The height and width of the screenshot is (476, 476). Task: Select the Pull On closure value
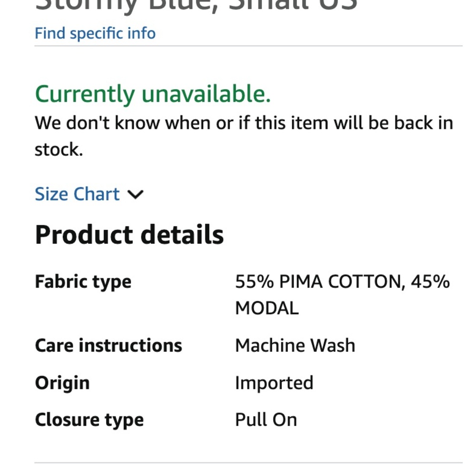click(266, 419)
